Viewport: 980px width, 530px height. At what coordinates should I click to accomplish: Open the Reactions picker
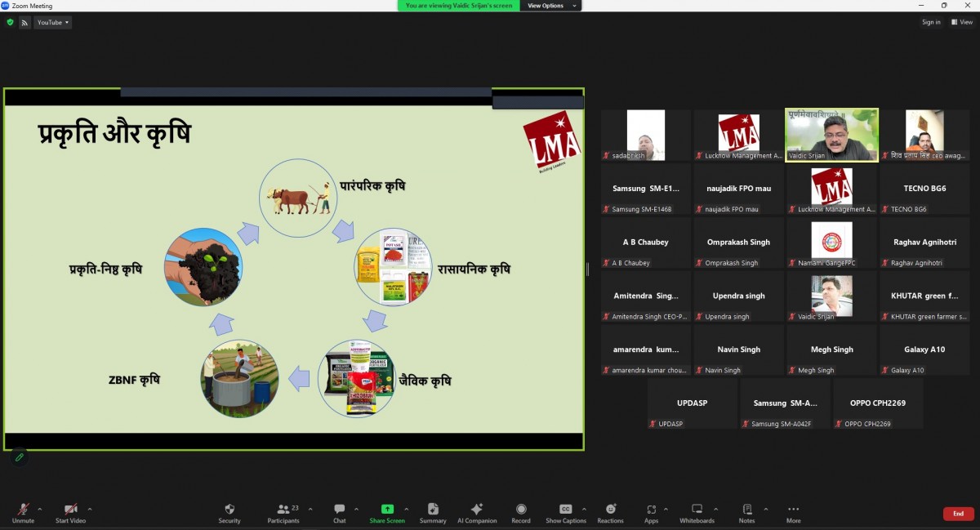pos(610,513)
